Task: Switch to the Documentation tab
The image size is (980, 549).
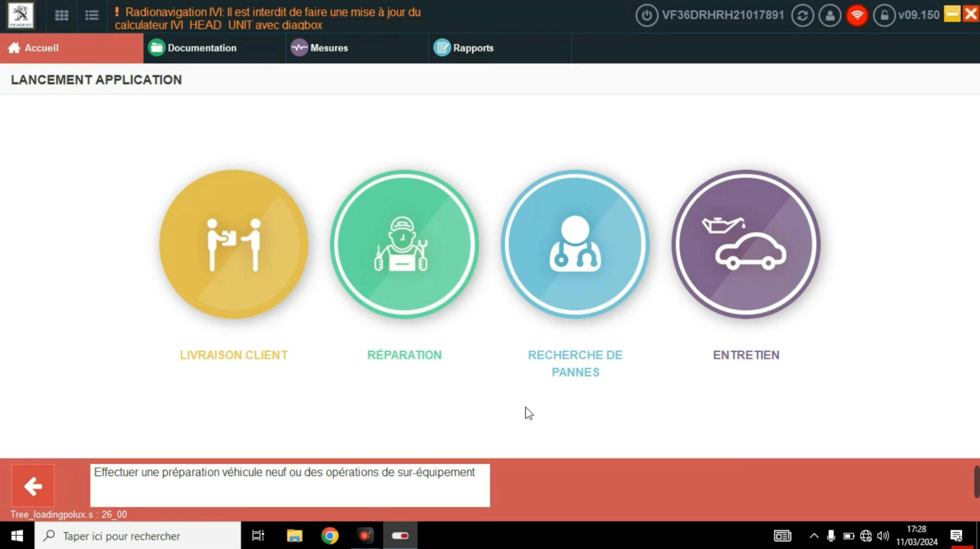Action: (x=202, y=48)
